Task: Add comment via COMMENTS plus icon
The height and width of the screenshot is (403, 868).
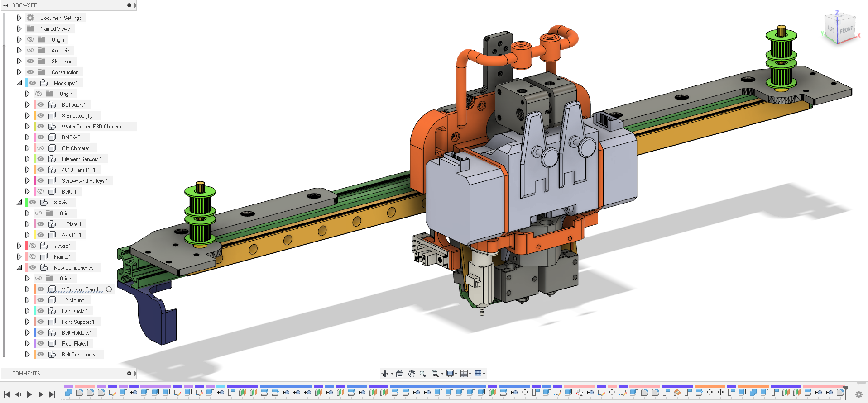Action: [x=129, y=374]
